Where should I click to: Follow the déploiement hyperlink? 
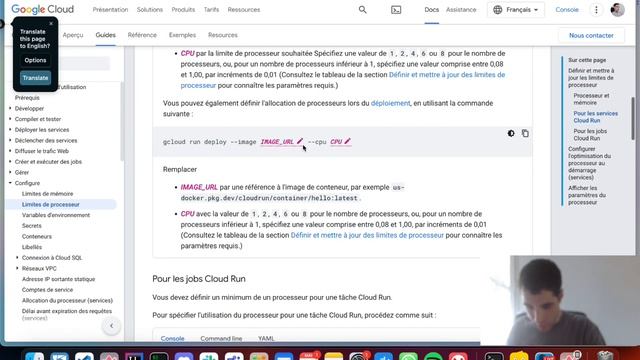click(x=390, y=103)
